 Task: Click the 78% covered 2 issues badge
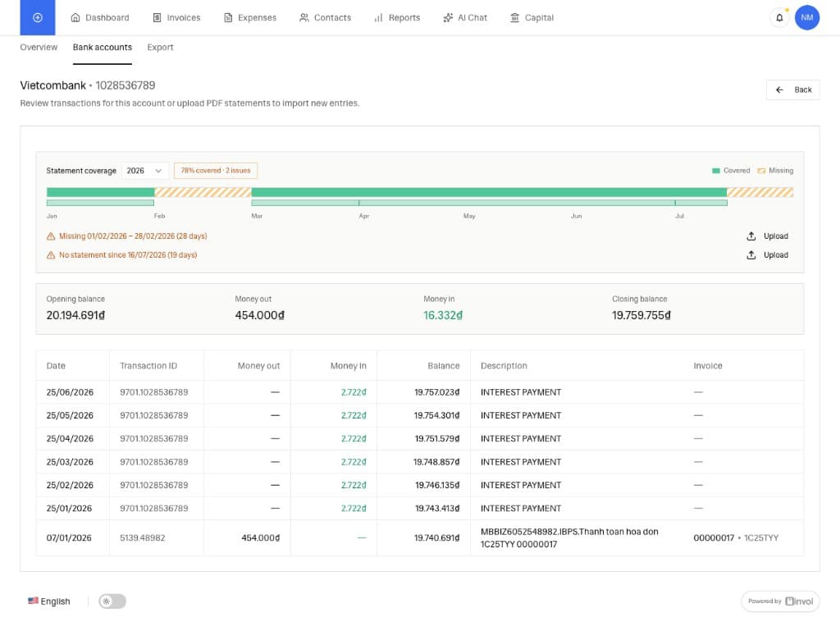pyautogui.click(x=216, y=171)
